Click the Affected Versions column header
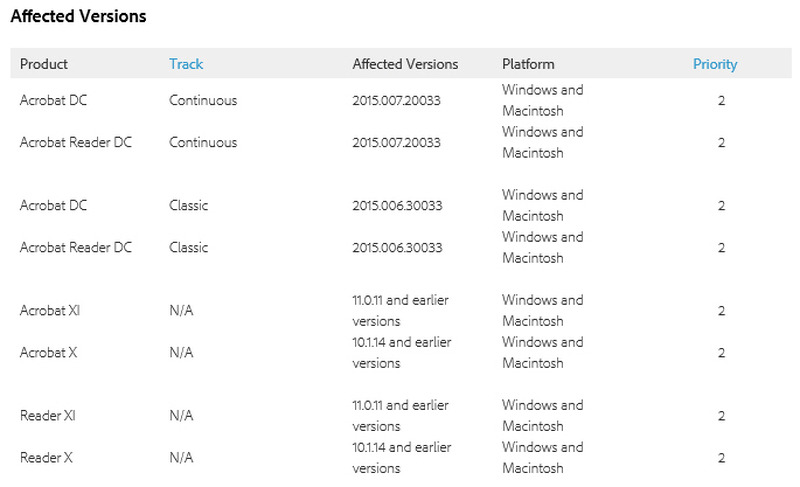 pos(405,64)
